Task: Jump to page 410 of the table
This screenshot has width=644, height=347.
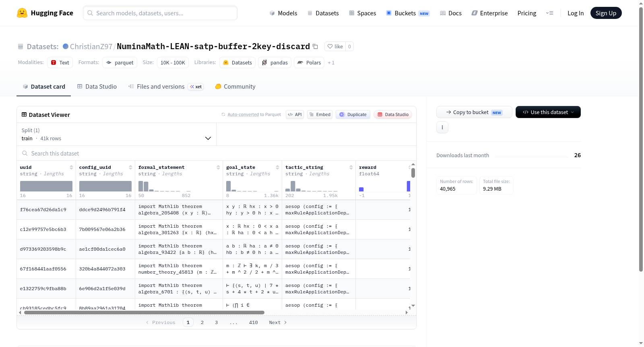Action: pyautogui.click(x=253, y=322)
